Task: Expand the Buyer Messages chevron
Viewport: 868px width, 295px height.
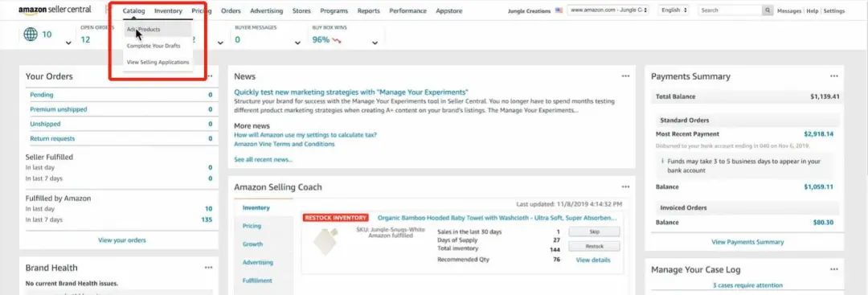Action: click(x=297, y=43)
